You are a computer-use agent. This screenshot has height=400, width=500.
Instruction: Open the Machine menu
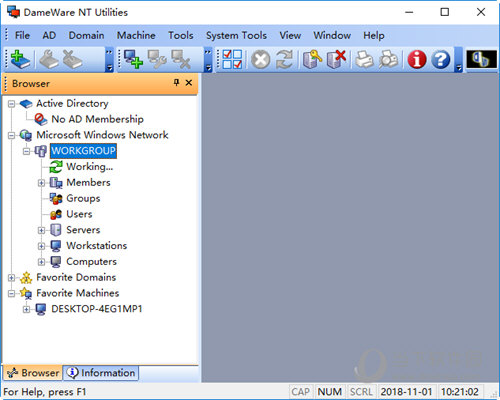[136, 35]
